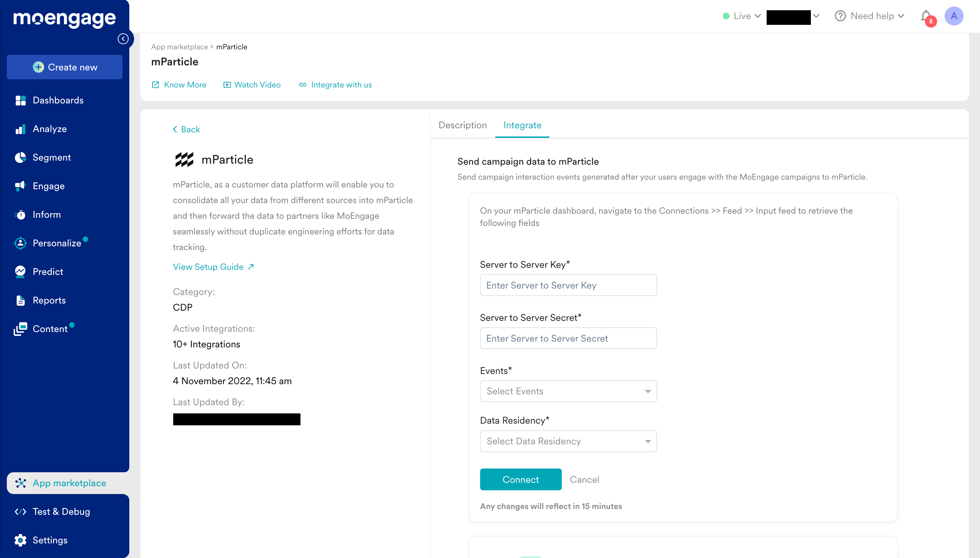Viewport: 980px width, 558px height.
Task: Click the Know More external link icon
Action: (155, 85)
